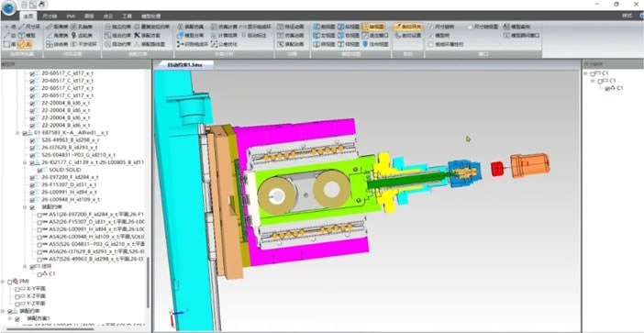Click the section settings (剖切设置) button
The image size is (644, 333).
[408, 35]
